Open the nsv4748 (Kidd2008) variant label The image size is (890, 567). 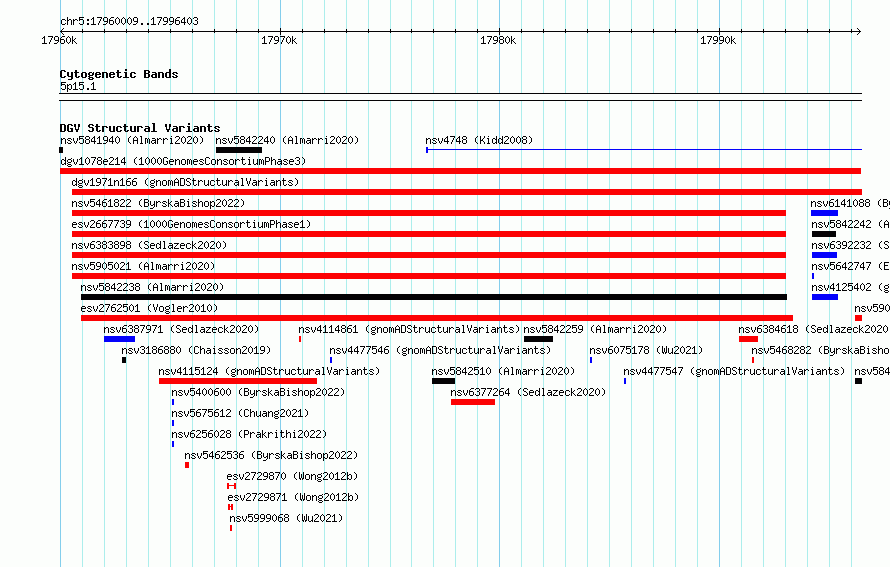(x=479, y=140)
